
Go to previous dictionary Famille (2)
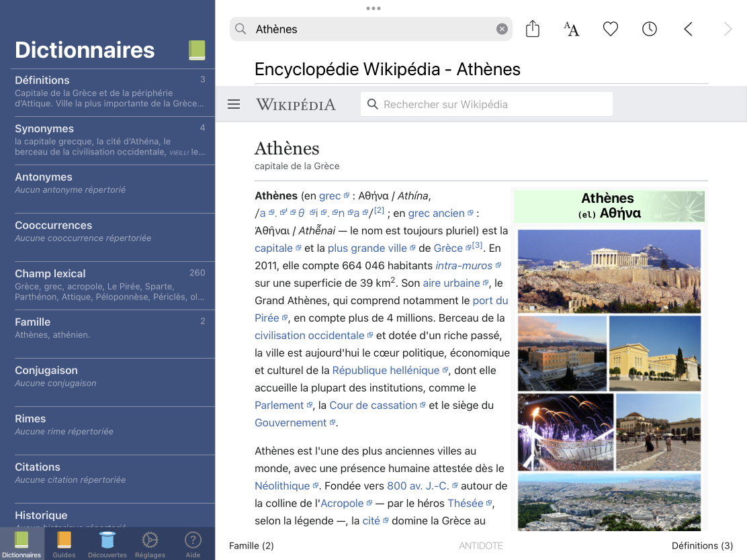pyautogui.click(x=252, y=546)
